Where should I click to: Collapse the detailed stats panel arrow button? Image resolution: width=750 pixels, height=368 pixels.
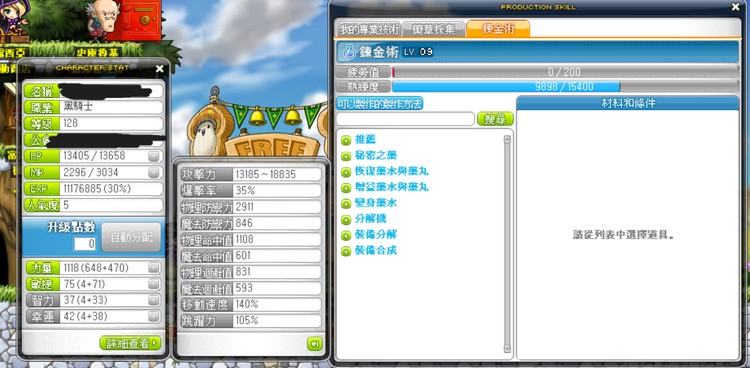pyautogui.click(x=314, y=343)
